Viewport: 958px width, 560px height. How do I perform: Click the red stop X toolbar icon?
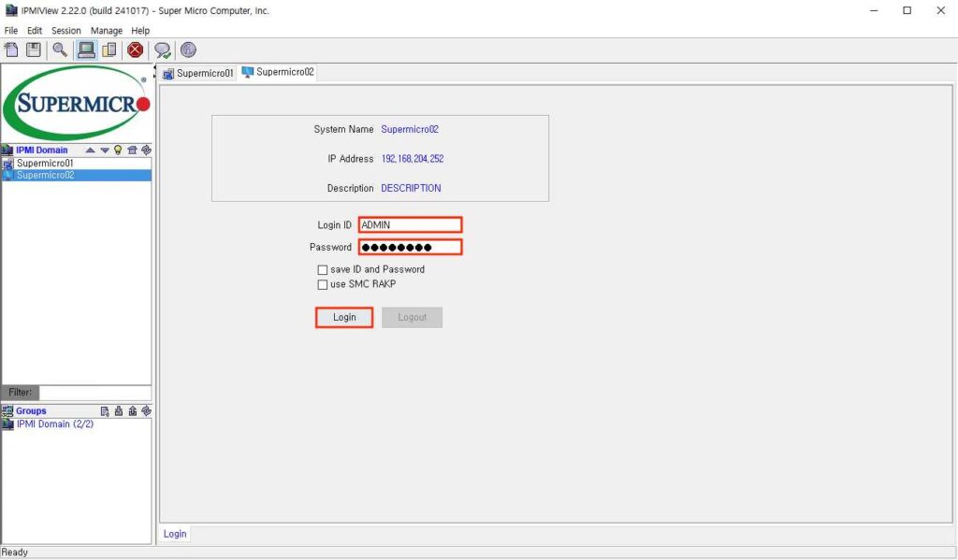[136, 50]
